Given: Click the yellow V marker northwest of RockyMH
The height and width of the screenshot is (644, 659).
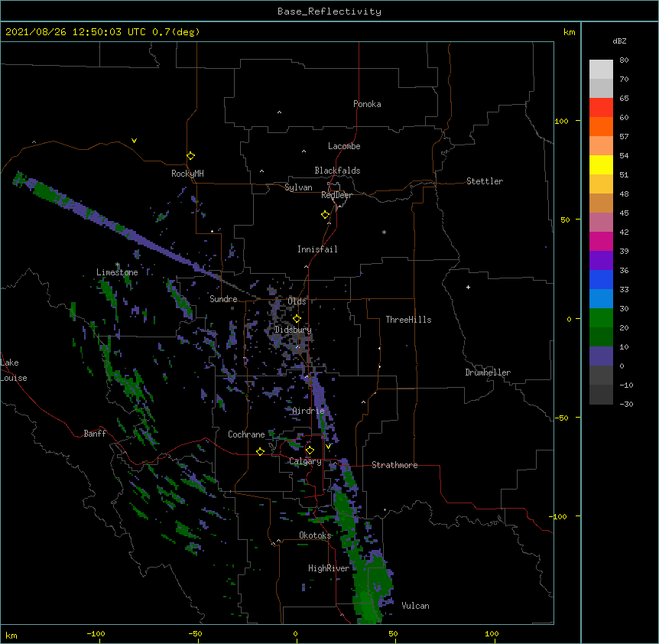Looking at the screenshot, I should 134,141.
